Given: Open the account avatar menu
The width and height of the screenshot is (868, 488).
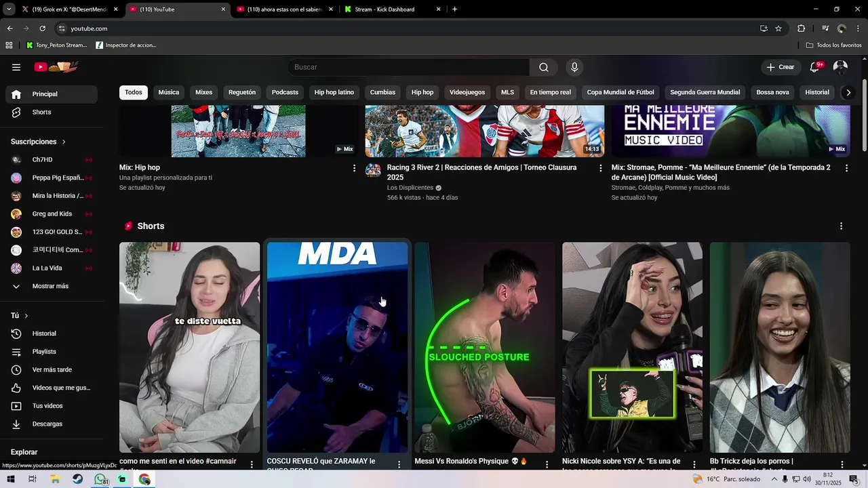Looking at the screenshot, I should 840,67.
